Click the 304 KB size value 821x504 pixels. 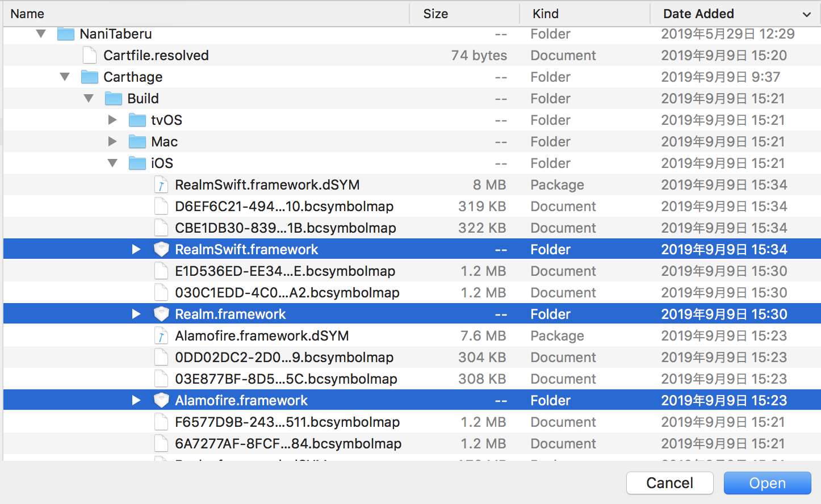click(483, 357)
